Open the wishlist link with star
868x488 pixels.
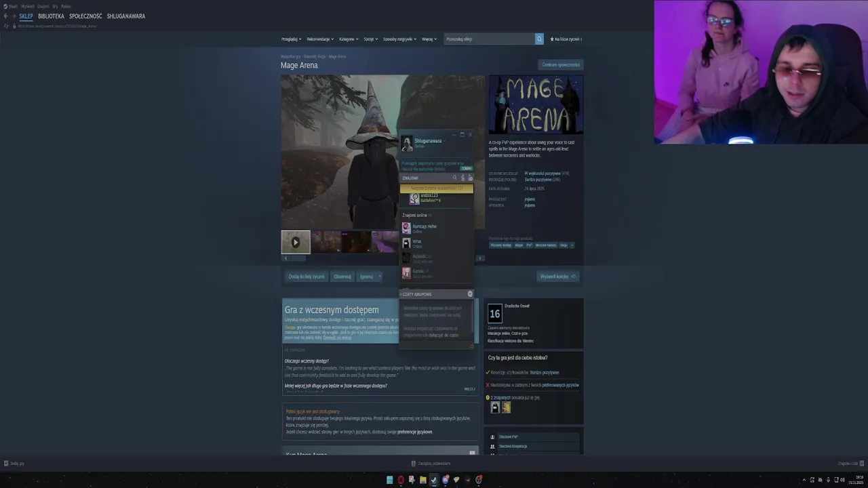pyautogui.click(x=566, y=39)
